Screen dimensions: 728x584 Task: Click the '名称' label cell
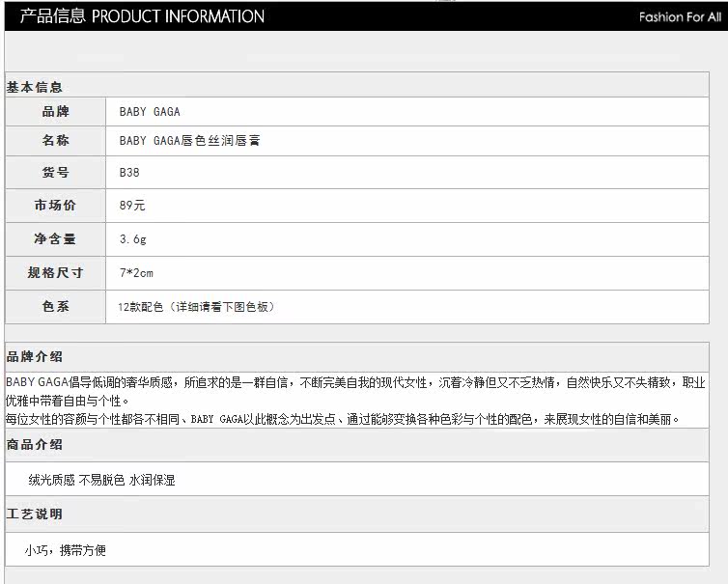pos(56,141)
